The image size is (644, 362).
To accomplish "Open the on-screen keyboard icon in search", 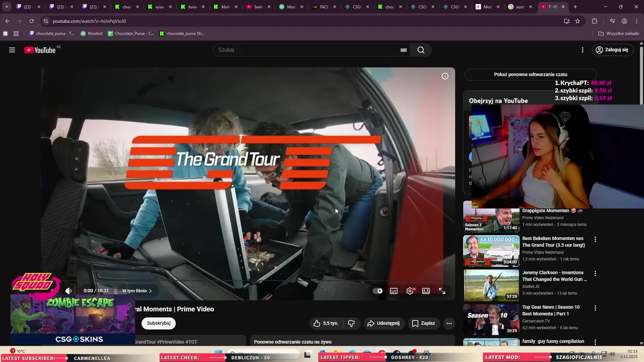I will tap(404, 50).
